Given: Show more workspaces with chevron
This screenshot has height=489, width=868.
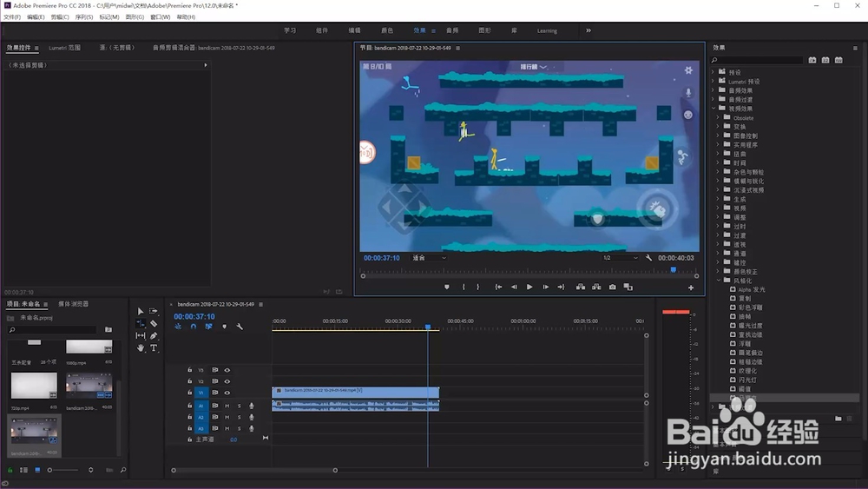Looking at the screenshot, I should tap(589, 30).
